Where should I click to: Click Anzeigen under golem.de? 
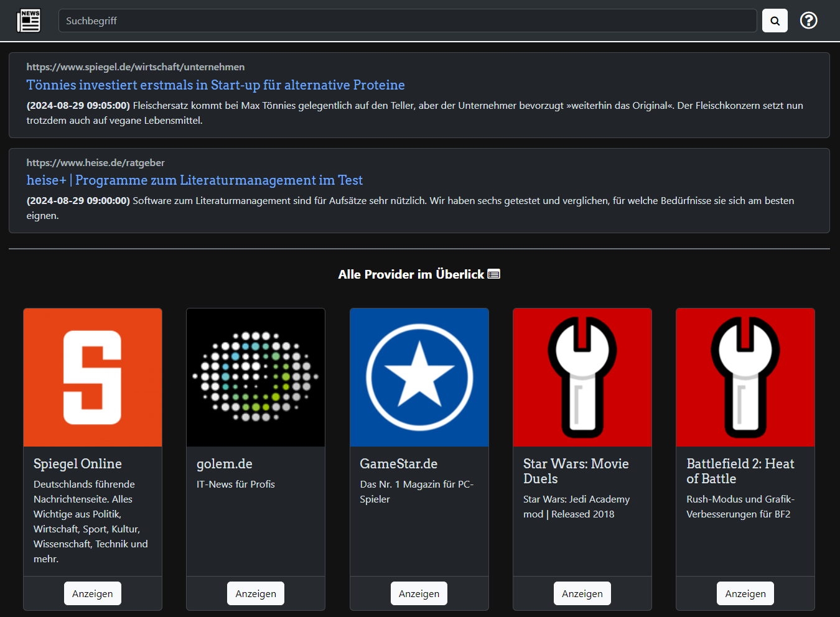(x=256, y=593)
